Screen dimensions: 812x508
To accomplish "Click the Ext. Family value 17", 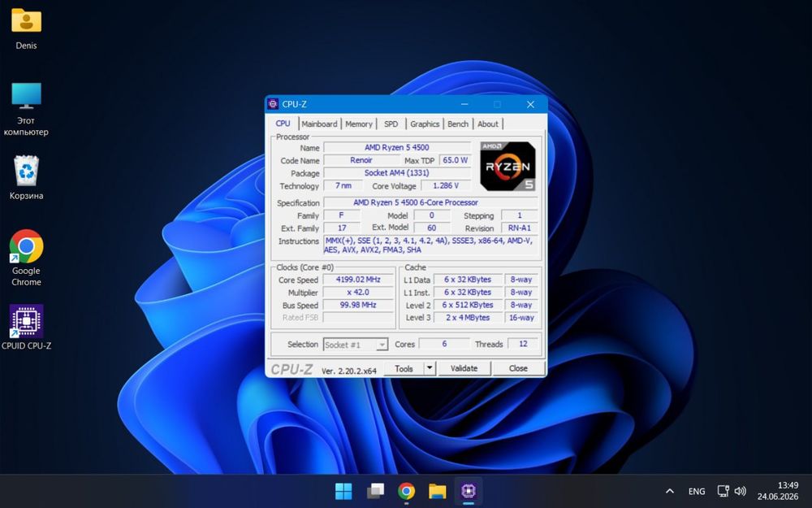I will 342,228.
